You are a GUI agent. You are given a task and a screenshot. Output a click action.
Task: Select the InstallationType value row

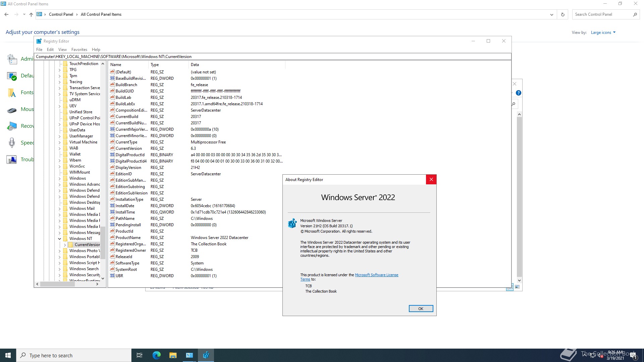(x=197, y=199)
